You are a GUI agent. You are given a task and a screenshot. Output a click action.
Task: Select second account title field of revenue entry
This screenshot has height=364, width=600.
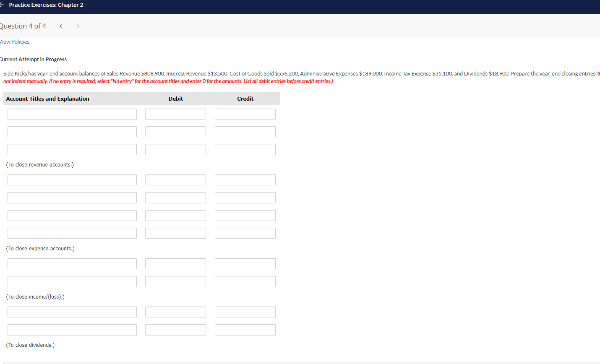[72, 132]
